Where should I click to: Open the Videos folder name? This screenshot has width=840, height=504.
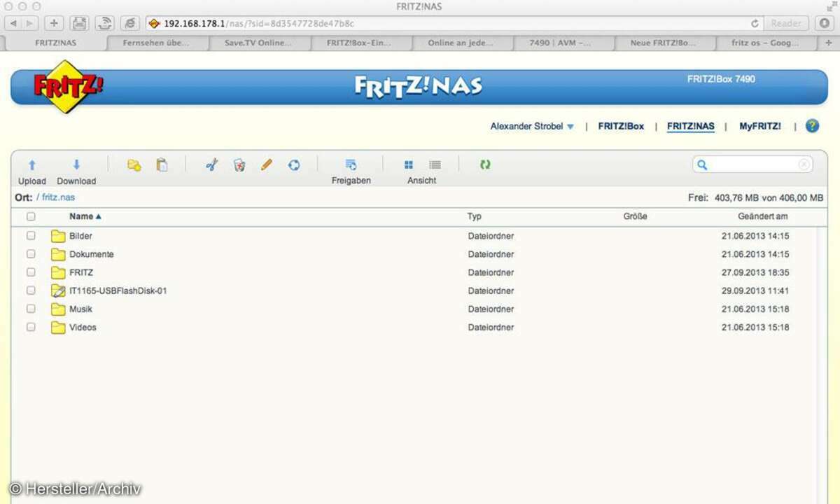pyautogui.click(x=83, y=328)
